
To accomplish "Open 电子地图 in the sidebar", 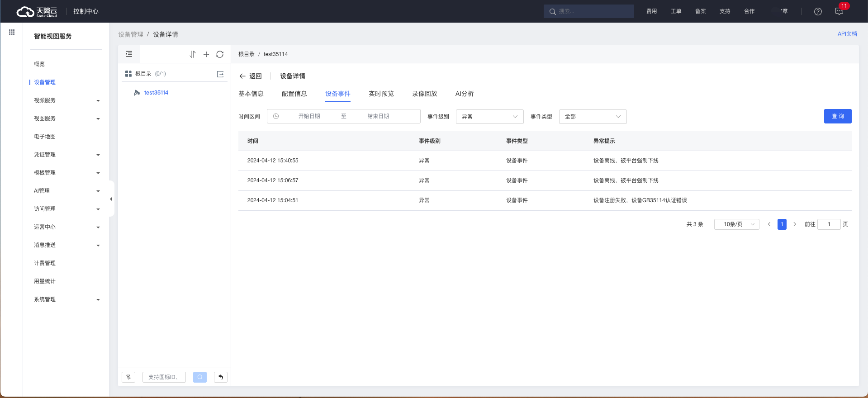I will (45, 137).
